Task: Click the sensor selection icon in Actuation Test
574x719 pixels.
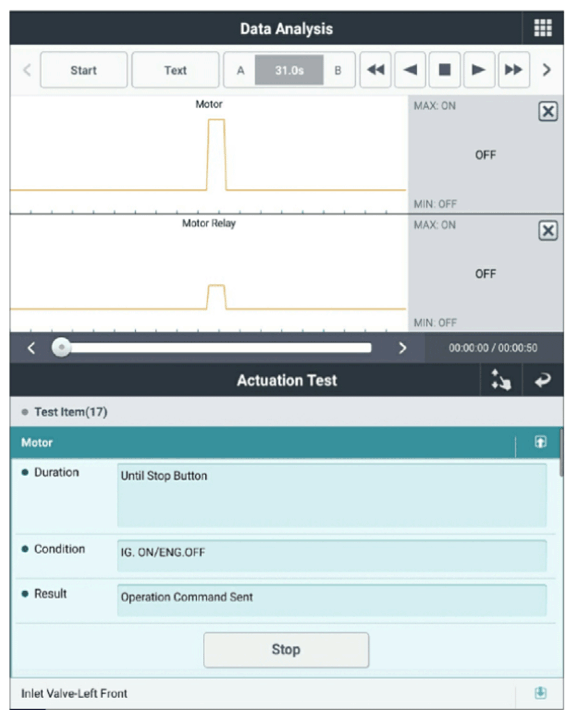Action: [501, 380]
